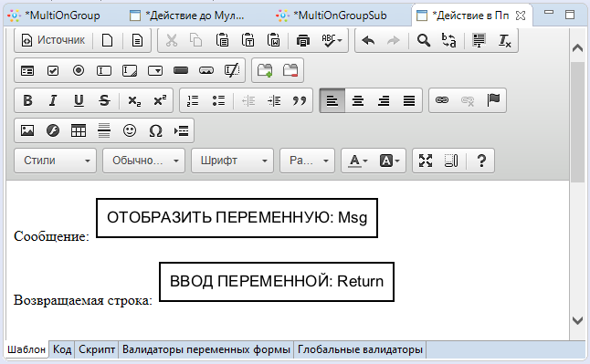The image size is (590, 364).
Task: Toggle Superscript formatting
Action: coord(160,100)
